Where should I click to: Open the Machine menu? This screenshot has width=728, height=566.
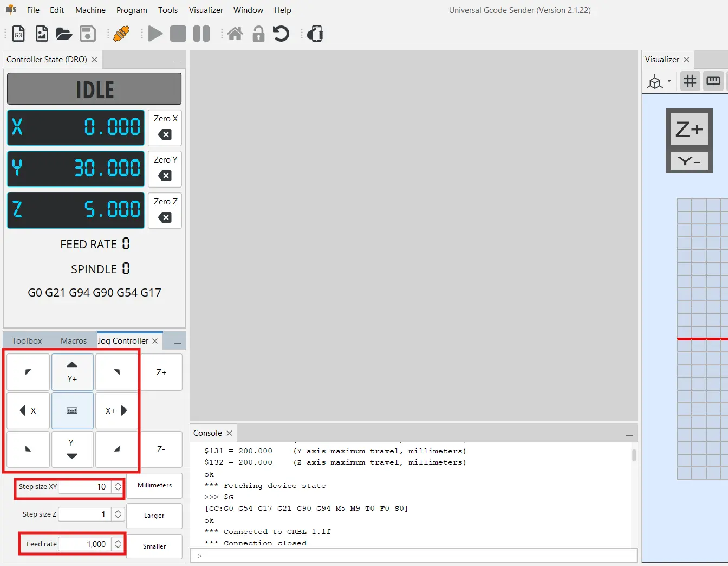90,10
